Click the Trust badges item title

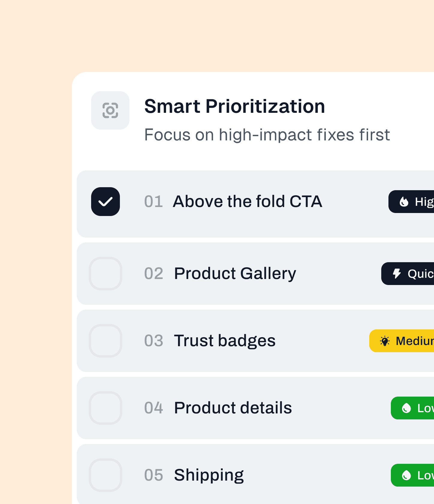225,341
